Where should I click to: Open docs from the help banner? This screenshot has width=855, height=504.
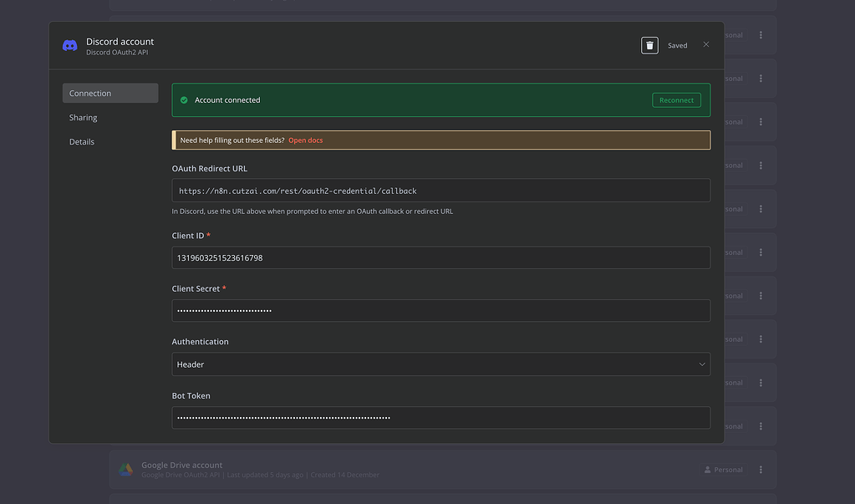(305, 140)
